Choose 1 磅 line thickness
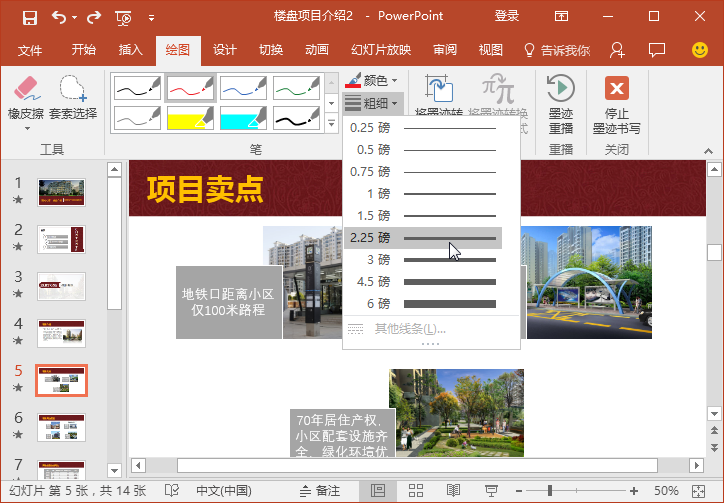This screenshot has width=724, height=503. pos(423,194)
